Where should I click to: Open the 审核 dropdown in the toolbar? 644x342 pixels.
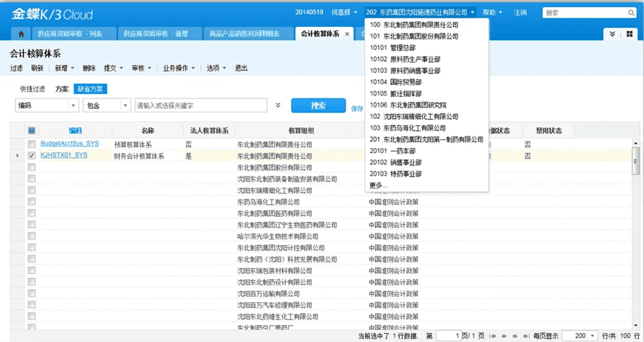click(x=141, y=69)
